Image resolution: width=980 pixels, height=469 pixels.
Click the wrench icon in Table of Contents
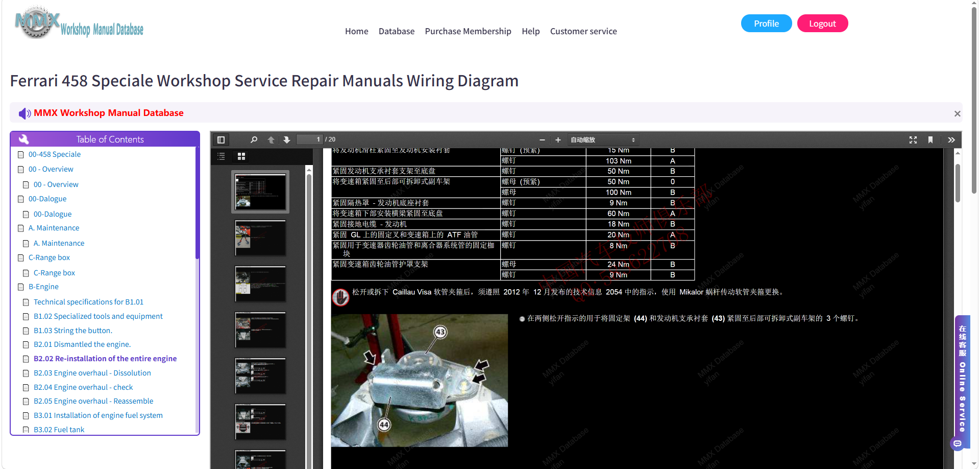23,139
